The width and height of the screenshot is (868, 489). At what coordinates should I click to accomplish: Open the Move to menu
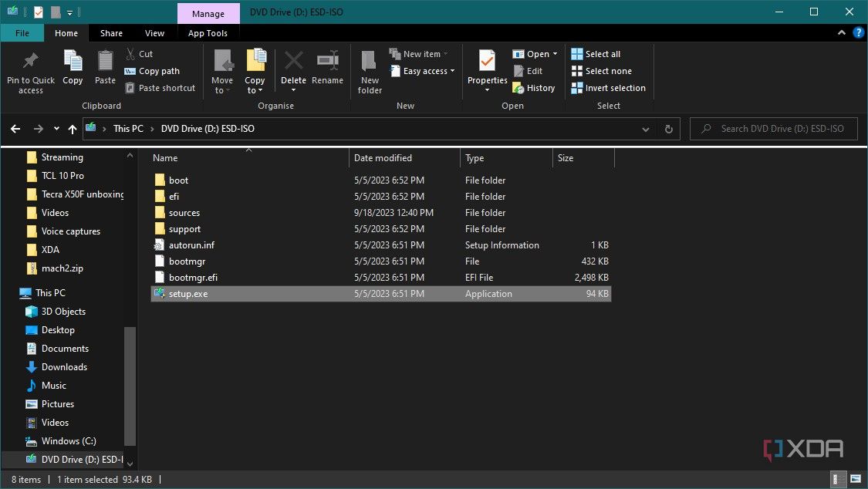point(222,72)
